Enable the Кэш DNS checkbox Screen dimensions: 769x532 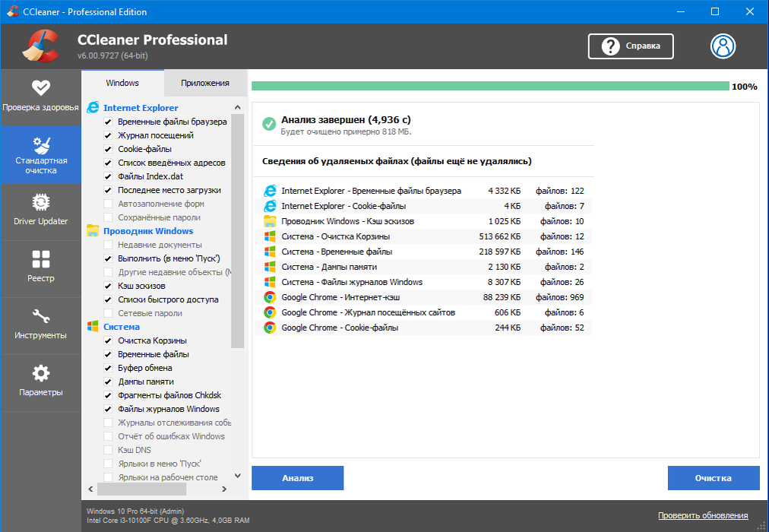[x=108, y=450]
